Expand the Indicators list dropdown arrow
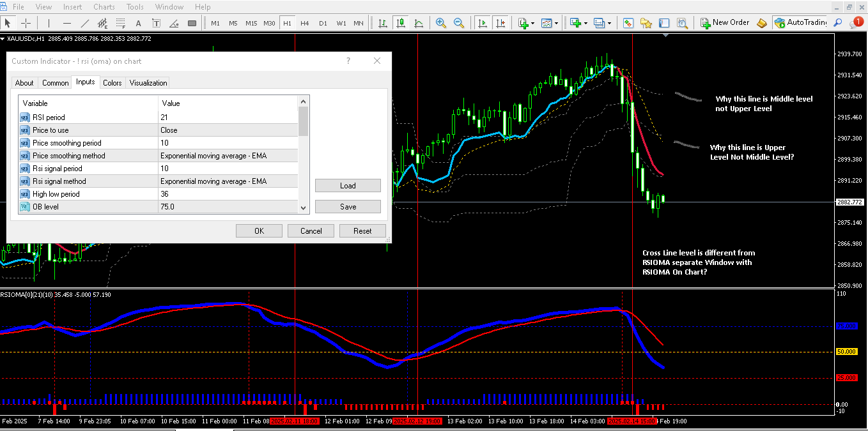The height and width of the screenshot is (431, 868). (532, 24)
